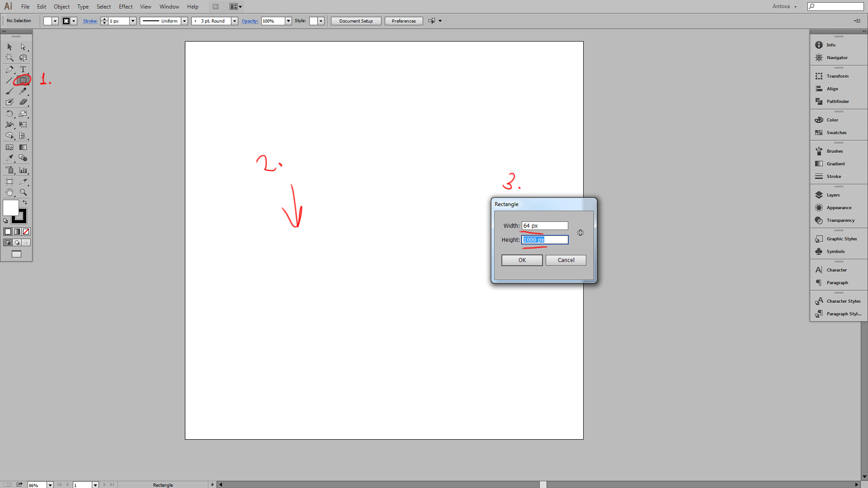
Task: Open the Layers panel
Action: (833, 195)
